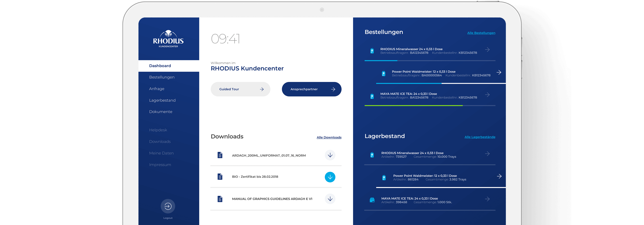Click progress bar under Power Point Waldmeister order
The image size is (644, 225).
point(441,83)
